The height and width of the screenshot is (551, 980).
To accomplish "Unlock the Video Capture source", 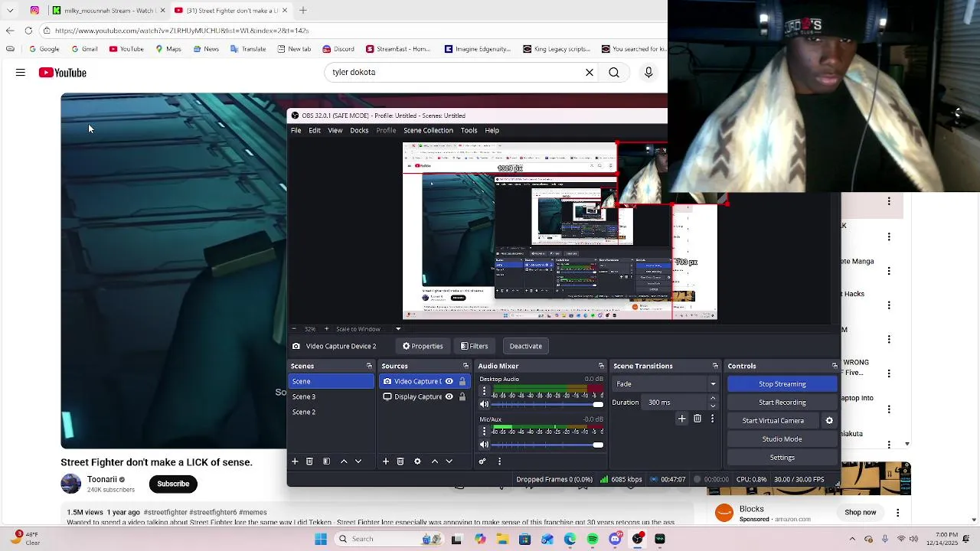I will pos(462,381).
